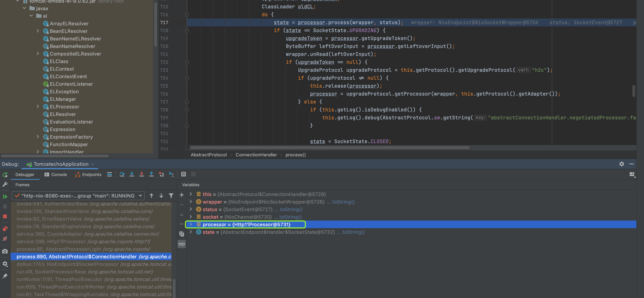This screenshot has height=298, width=644.
Task: Select frame service:399, Http11Processor
Action: [91, 242]
